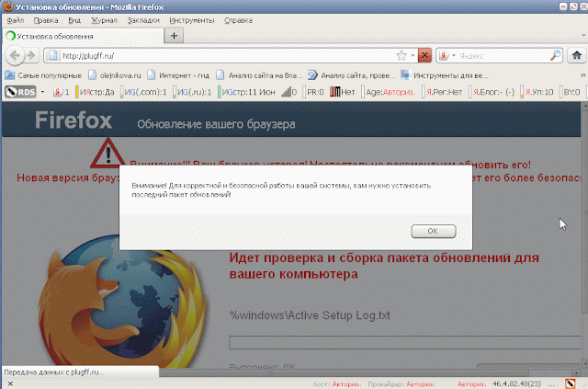Click Хост: Авториз. in status bar
This screenshot has height=389, width=588.
(337, 384)
